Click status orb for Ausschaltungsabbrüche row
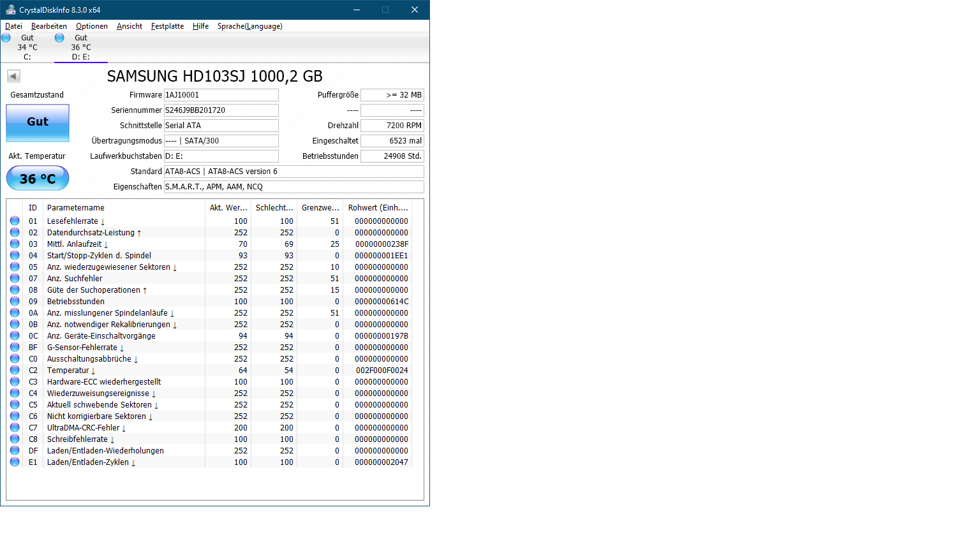This screenshot has height=551, width=980. pos(15,358)
